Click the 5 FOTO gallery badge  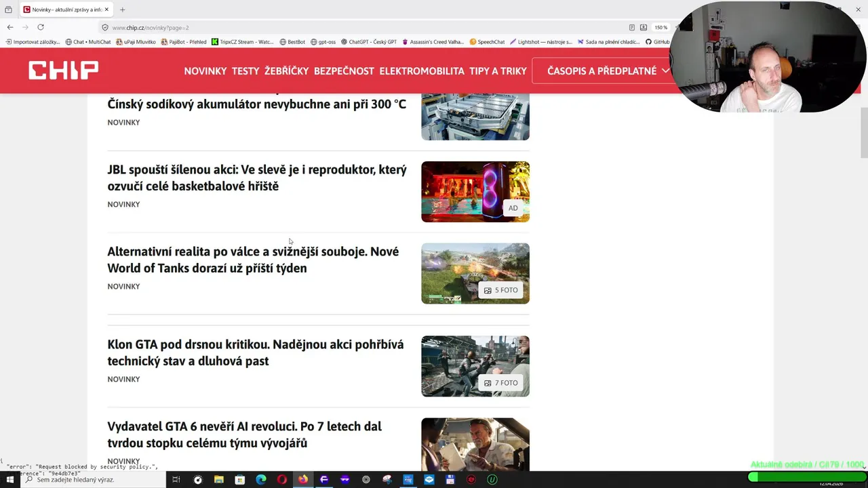pyautogui.click(x=501, y=290)
